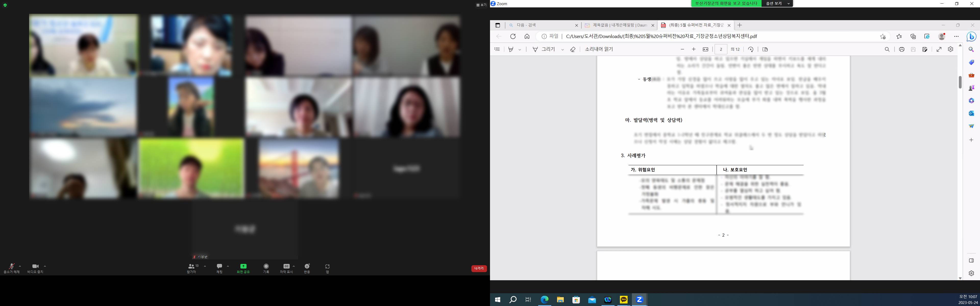980x306 pixels.
Task: Toggle Internet Explorer mode icon
Action: pos(927,36)
